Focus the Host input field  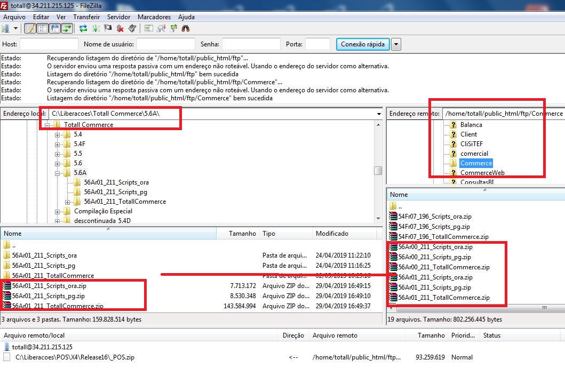(x=49, y=44)
